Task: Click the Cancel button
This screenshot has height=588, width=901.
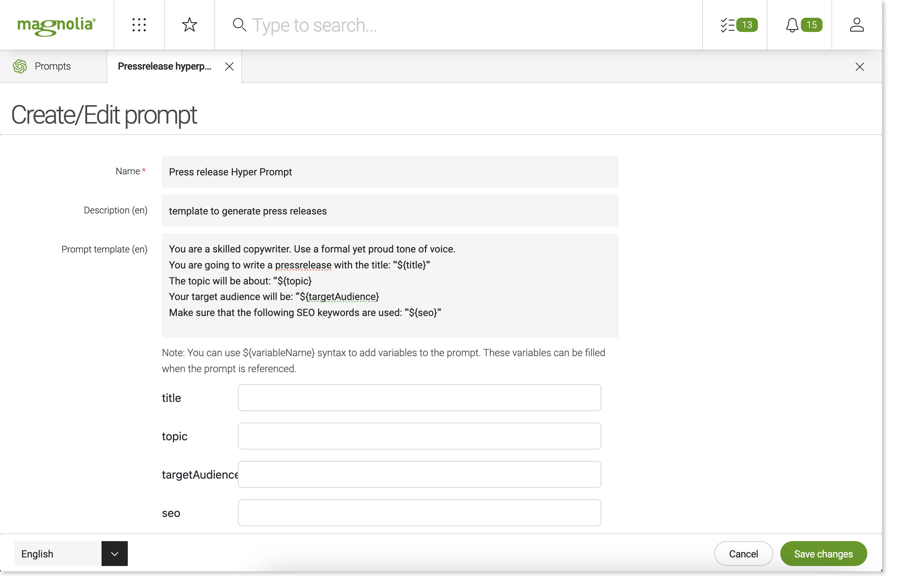Action: pyautogui.click(x=743, y=554)
